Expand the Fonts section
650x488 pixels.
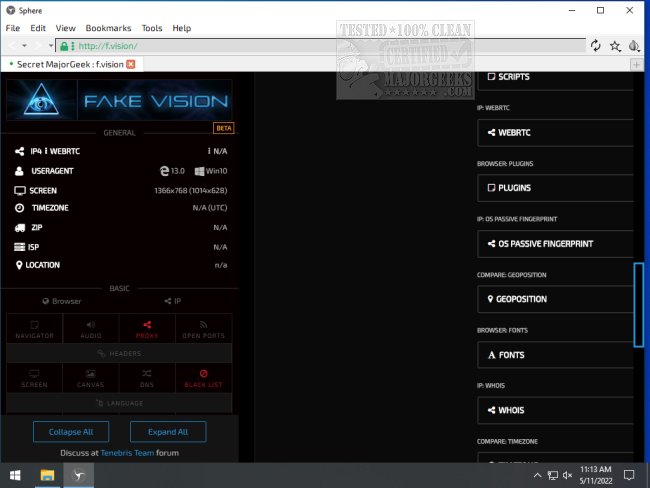point(555,355)
